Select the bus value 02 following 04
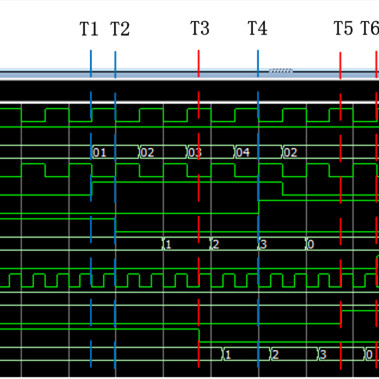The height and width of the screenshot is (379, 379). pyautogui.click(x=290, y=153)
